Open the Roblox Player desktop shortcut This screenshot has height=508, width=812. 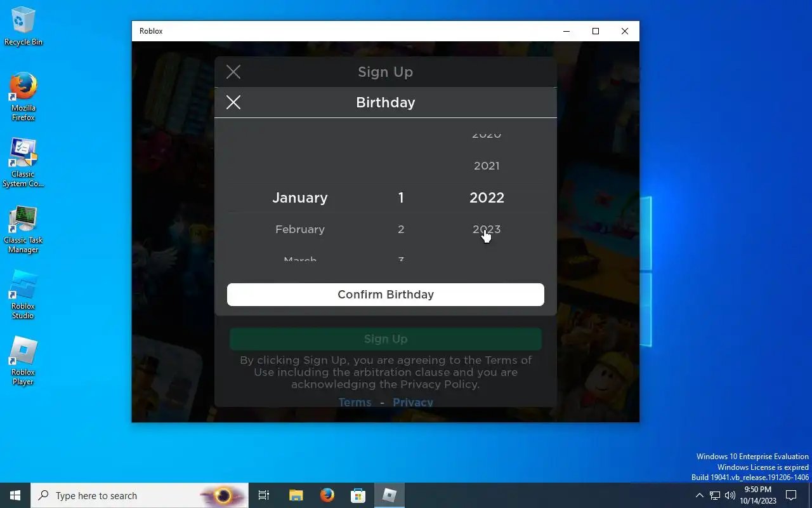(x=23, y=361)
